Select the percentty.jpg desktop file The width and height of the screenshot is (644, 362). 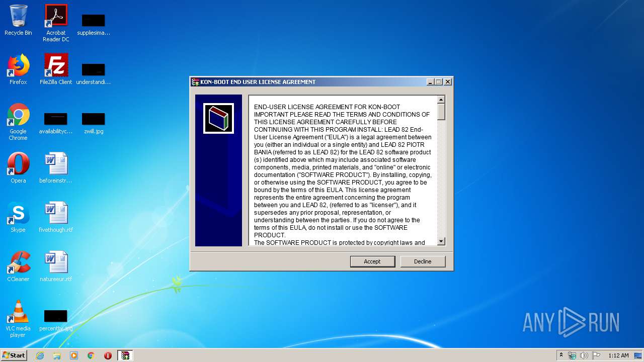click(x=56, y=320)
